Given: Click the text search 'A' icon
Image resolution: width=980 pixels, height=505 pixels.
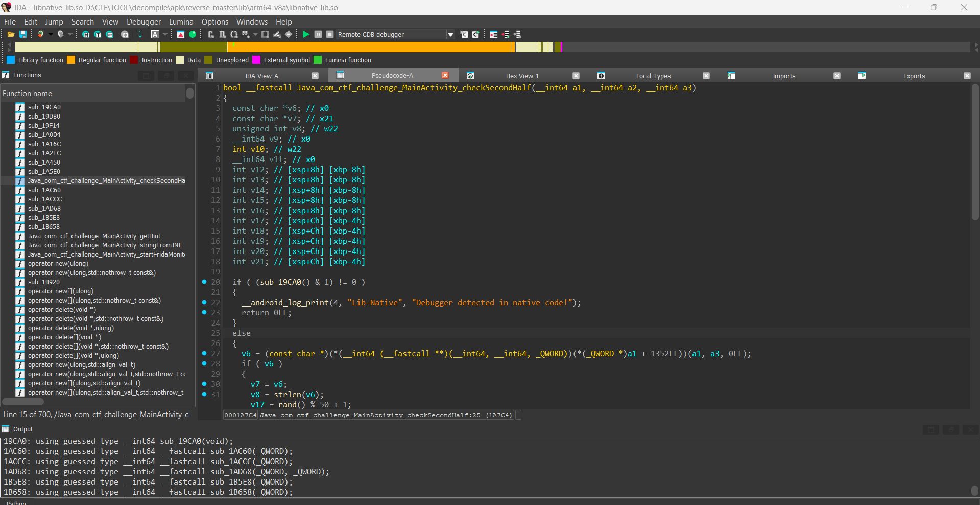Looking at the screenshot, I should point(155,34).
